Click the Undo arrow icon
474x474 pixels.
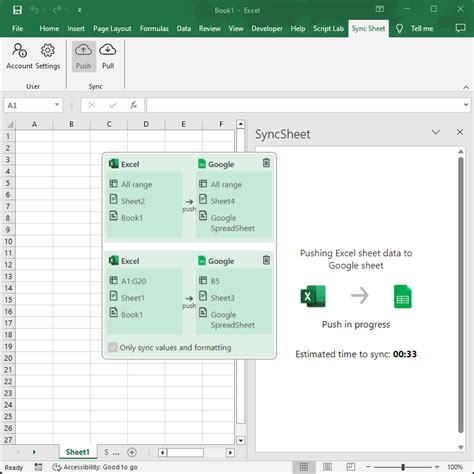[x=34, y=10]
